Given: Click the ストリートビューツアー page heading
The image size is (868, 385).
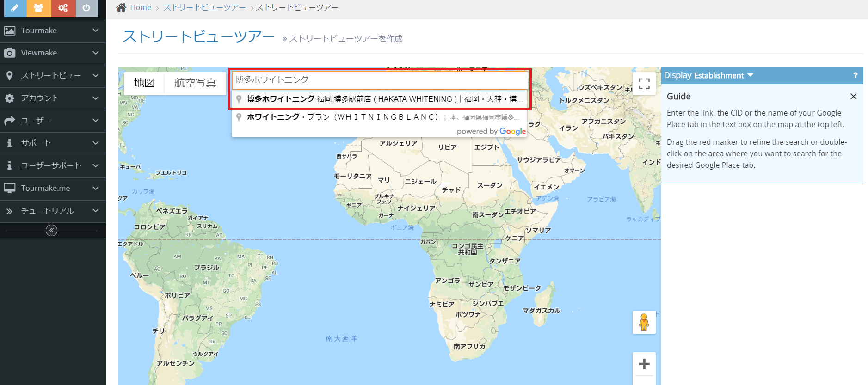Looking at the screenshot, I should 198,36.
